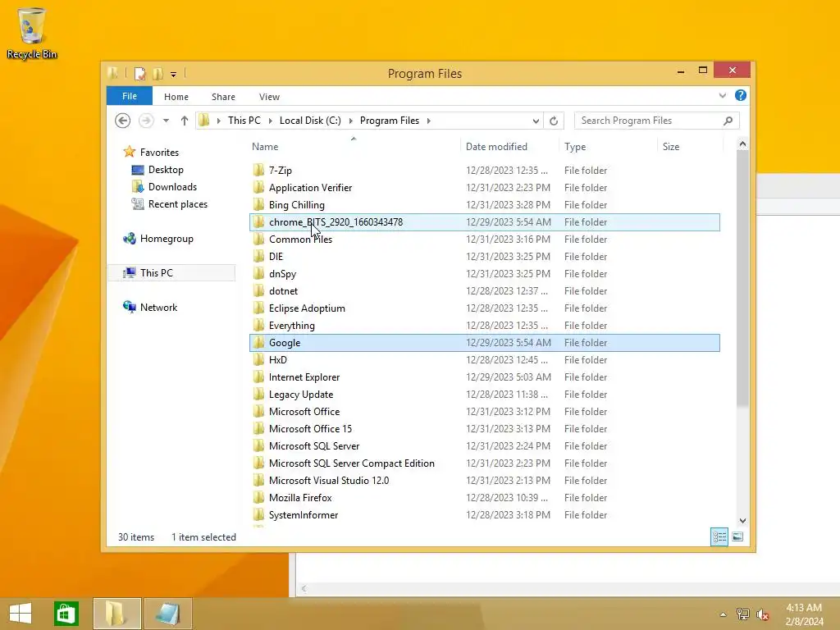Expand the arrow after This PC in the breadcrumb
The width and height of the screenshot is (840, 630).
271,121
